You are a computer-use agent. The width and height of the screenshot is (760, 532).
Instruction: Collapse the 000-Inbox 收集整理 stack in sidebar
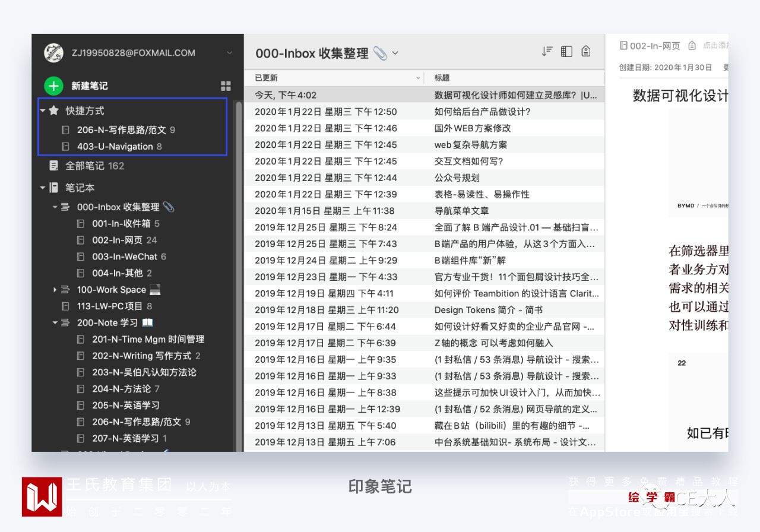[55, 207]
